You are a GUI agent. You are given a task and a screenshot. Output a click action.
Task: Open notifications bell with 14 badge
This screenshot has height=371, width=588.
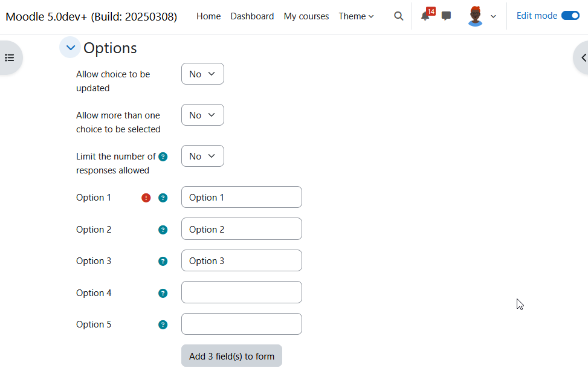425,16
